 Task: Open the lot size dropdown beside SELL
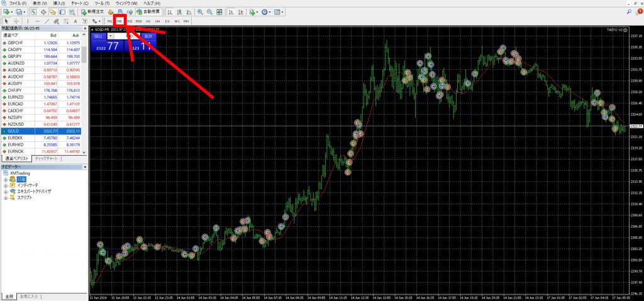tap(111, 36)
